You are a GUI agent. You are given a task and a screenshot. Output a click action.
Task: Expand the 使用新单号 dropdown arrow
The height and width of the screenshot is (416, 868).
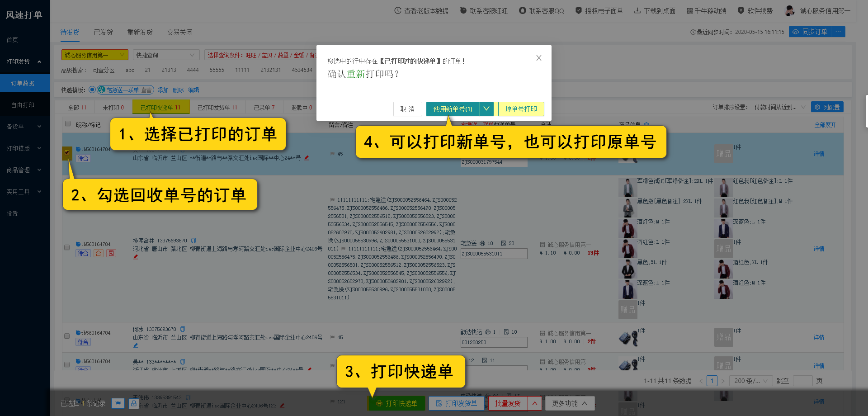point(486,109)
